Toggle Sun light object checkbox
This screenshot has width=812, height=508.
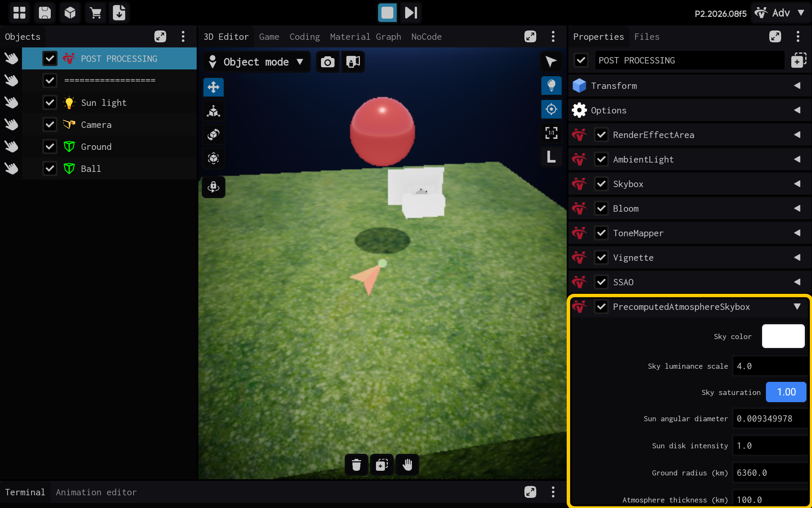(50, 102)
